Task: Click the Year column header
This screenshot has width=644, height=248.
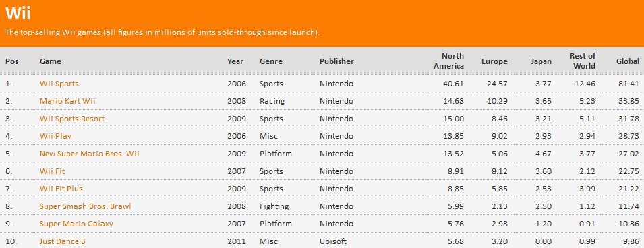Action: [235, 61]
